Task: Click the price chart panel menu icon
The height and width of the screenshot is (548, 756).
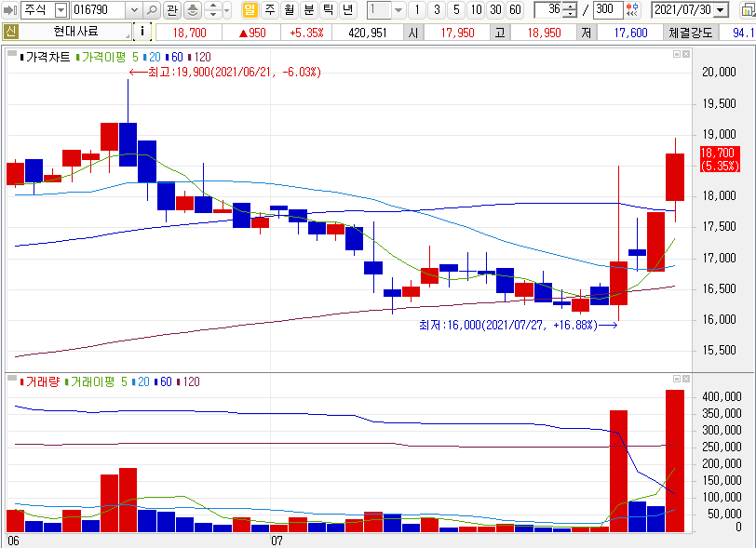Action: 12,53
